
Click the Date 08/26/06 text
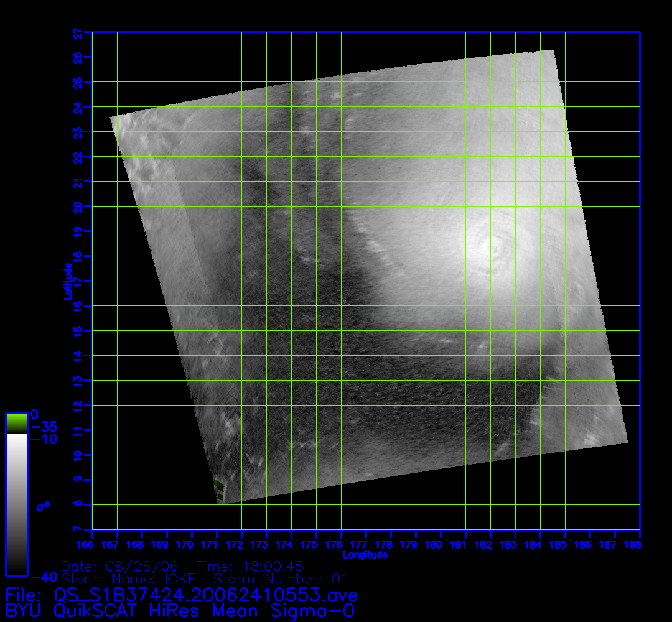tap(121, 567)
